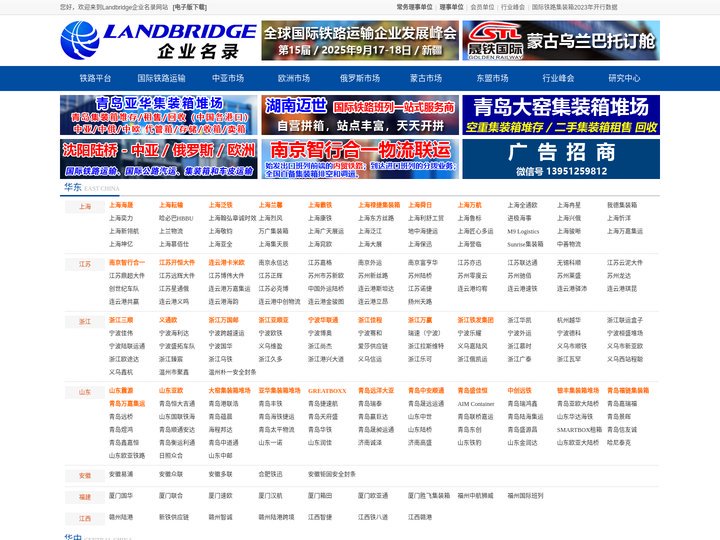Go to 中亚市场 in the nav bar
This screenshot has width=720, height=540.
[228, 78]
